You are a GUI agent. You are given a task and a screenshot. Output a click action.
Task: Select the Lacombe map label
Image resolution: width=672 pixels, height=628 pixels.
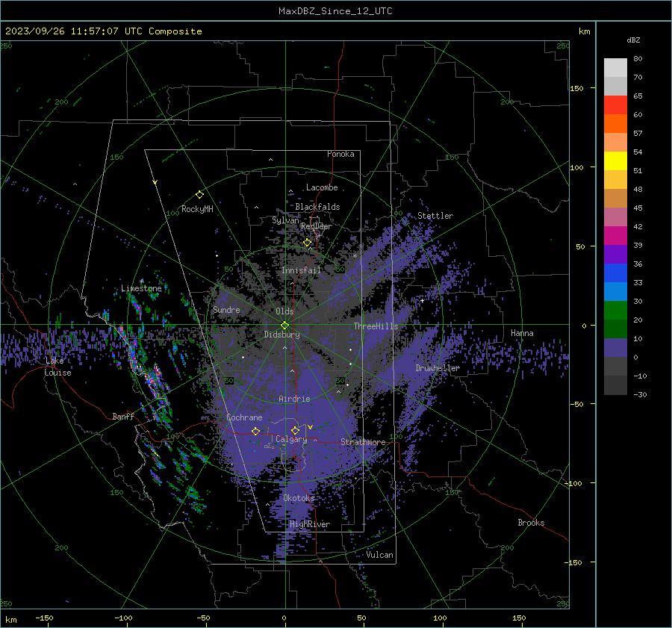[322, 187]
